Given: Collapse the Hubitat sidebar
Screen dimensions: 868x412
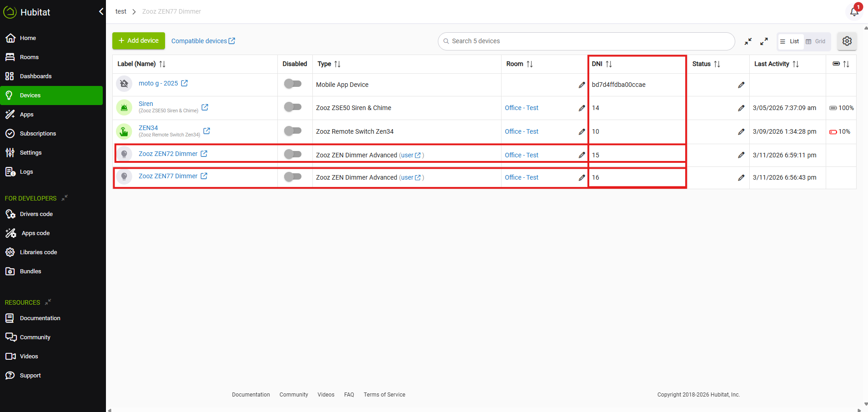Looking at the screenshot, I should [101, 12].
